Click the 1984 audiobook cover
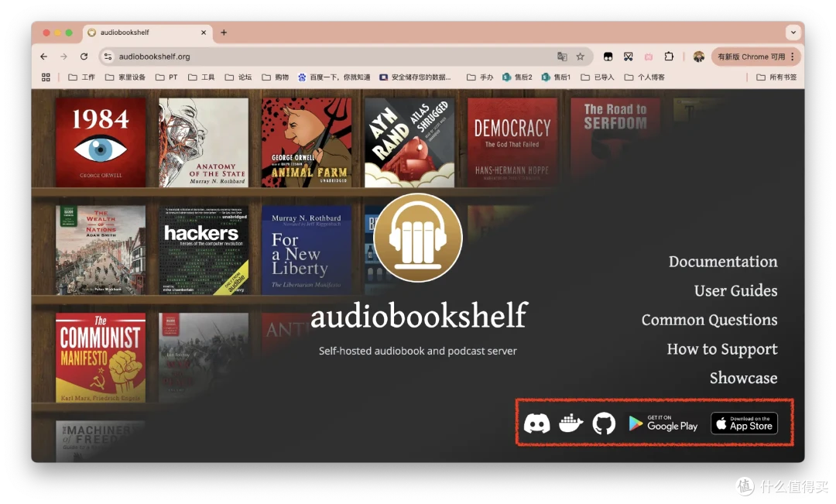 click(x=100, y=141)
